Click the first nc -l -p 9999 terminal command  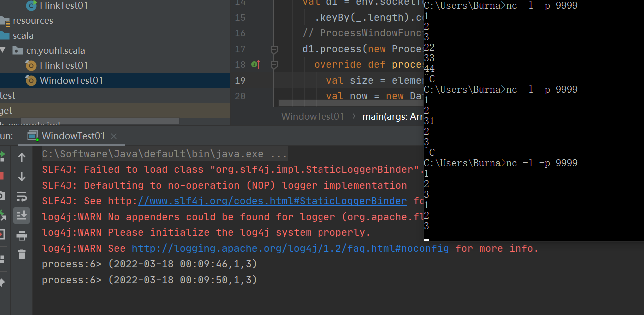click(542, 6)
